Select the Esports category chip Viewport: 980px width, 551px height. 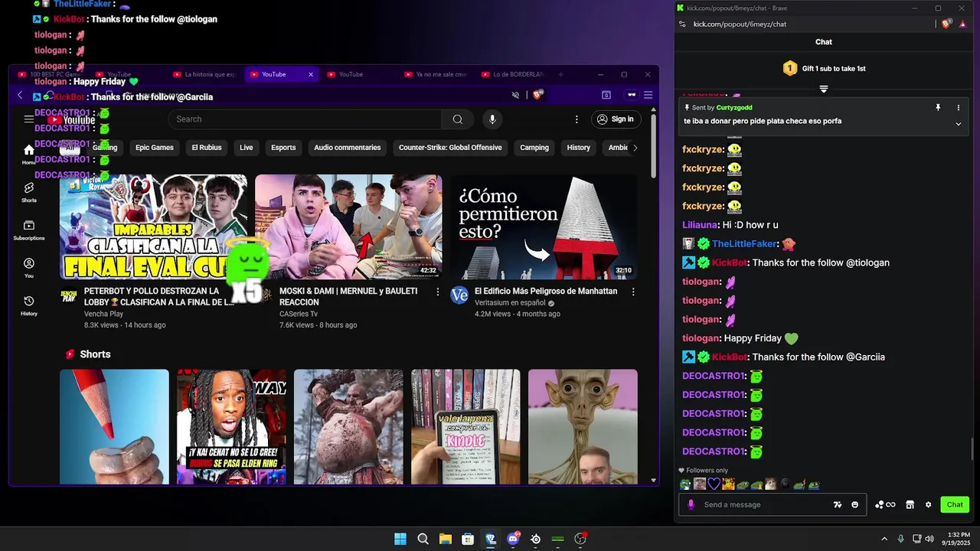283,148
